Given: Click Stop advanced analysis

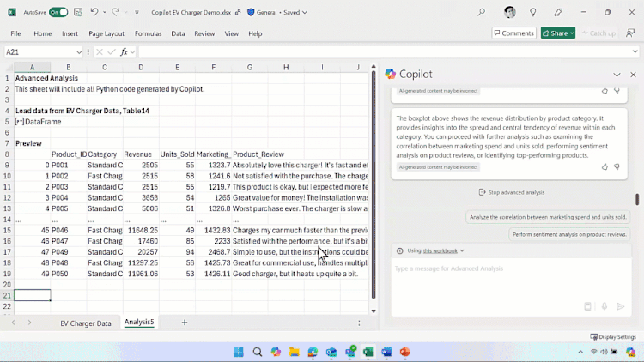Looking at the screenshot, I should [x=512, y=192].
